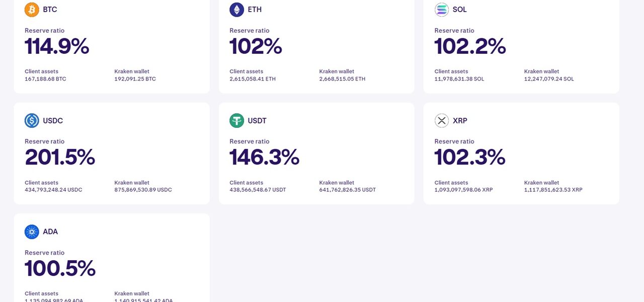Click the orange Bitcoin coin icon
Image resolution: width=644 pixels, height=302 pixels.
pos(32,10)
